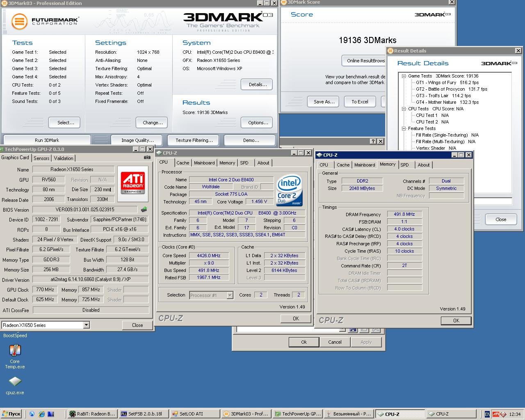Open the Processor #1 selection dropdown
525x420 pixels.
(x=230, y=295)
